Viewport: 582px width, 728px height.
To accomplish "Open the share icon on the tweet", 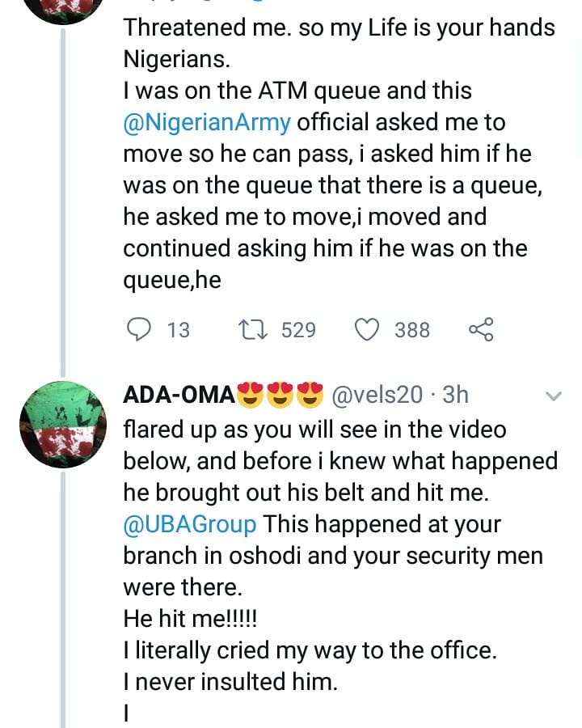I will tap(480, 329).
